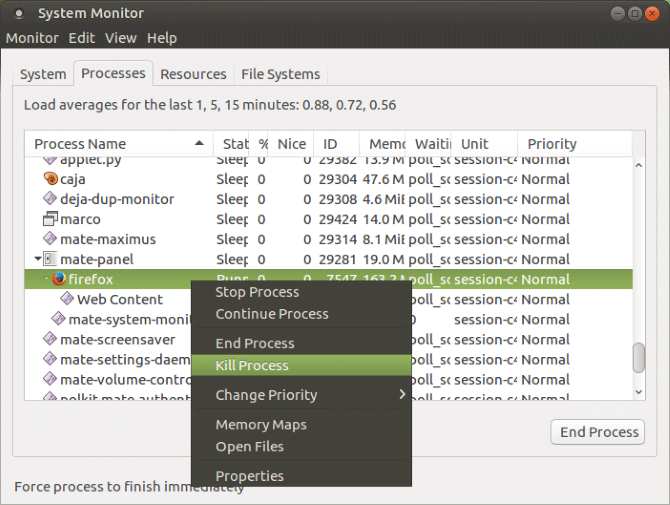670x505 pixels.
Task: Click the mate-maximus process icon
Action: 50,238
